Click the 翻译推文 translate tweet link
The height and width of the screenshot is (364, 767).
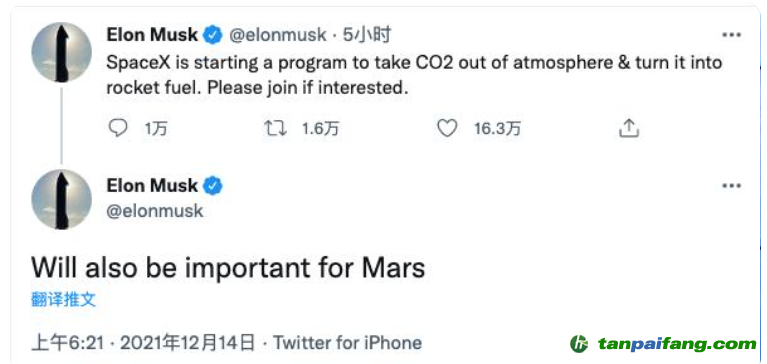click(x=64, y=299)
